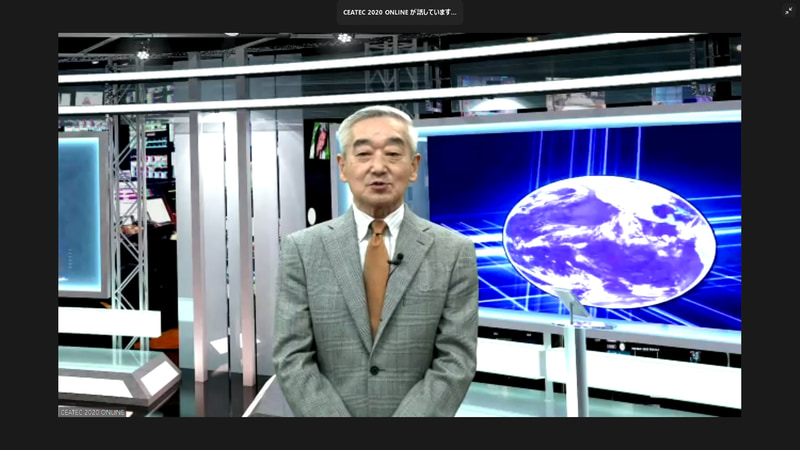800x450 pixels.
Task: Click the CEATEC 2020 ONLINE speaking indicator
Action: point(399,12)
